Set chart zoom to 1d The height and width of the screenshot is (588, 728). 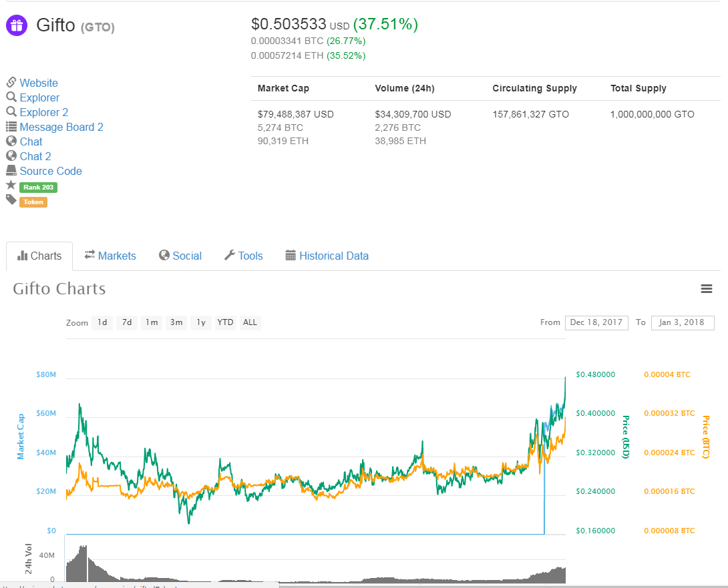click(x=103, y=322)
